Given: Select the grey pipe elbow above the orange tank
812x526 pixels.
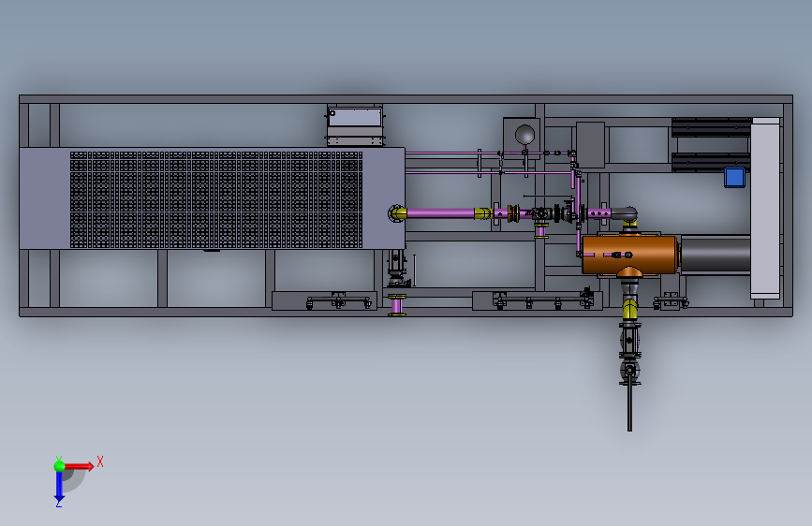Looking at the screenshot, I should (625, 213).
